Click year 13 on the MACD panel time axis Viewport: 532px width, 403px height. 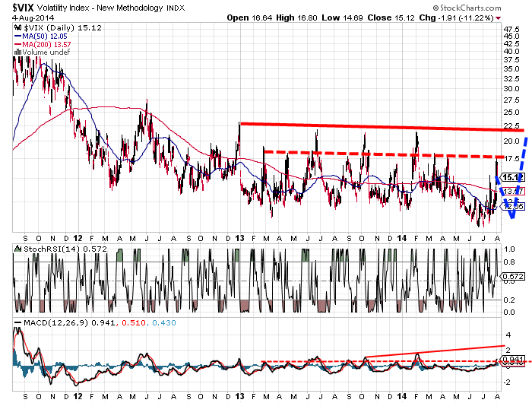tap(239, 396)
